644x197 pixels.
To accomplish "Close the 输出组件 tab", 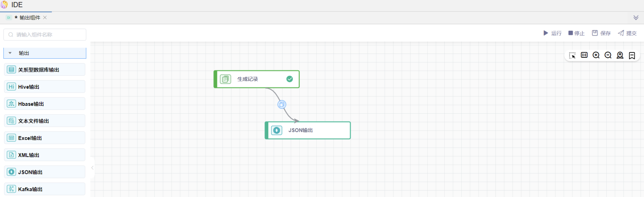I will (45, 18).
